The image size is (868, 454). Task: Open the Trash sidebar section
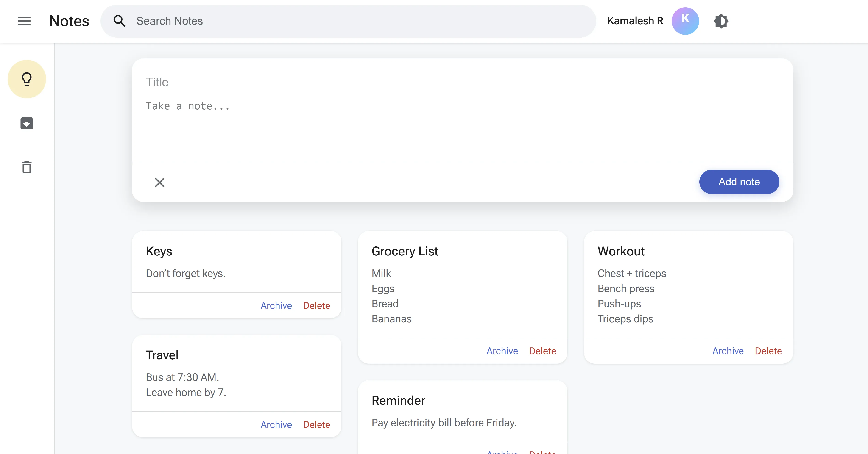(27, 167)
